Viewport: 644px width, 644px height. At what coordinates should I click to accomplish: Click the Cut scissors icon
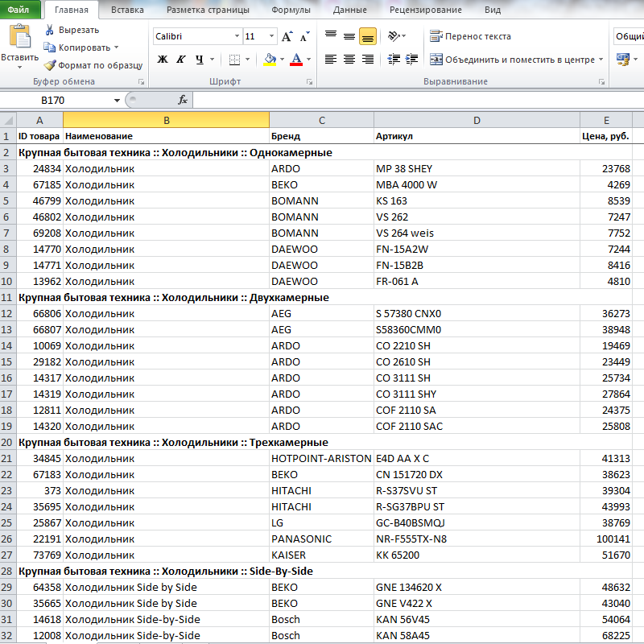(x=50, y=30)
